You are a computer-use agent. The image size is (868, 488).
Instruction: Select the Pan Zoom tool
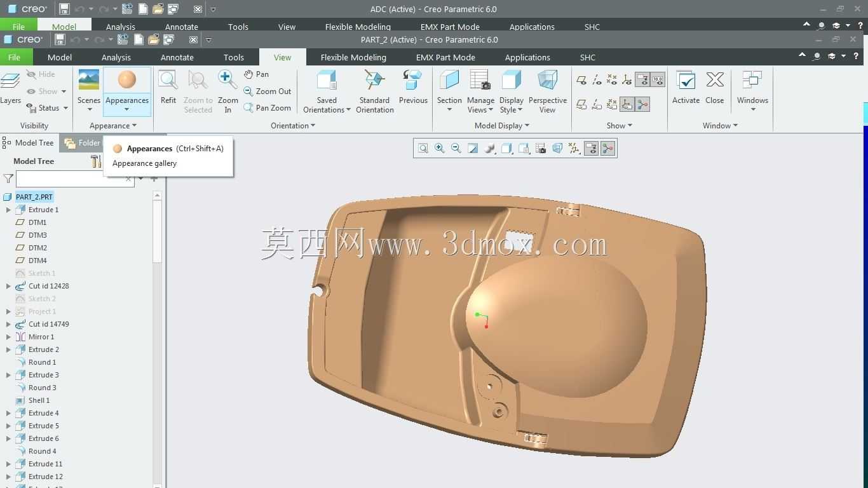tap(248, 108)
